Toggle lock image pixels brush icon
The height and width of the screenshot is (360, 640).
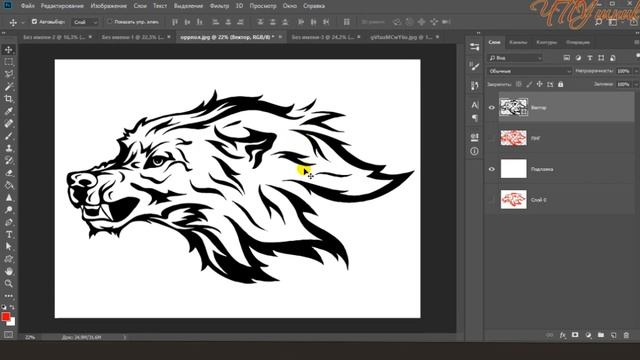529,84
